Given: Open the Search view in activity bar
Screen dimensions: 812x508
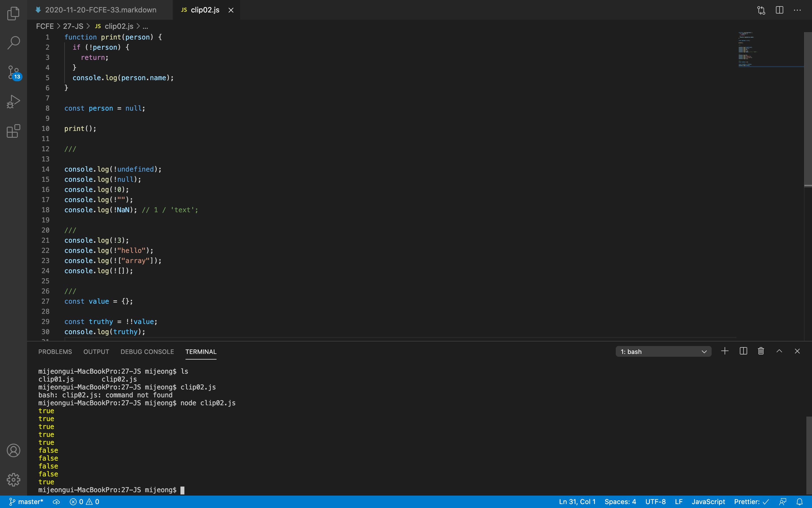Looking at the screenshot, I should [x=14, y=43].
